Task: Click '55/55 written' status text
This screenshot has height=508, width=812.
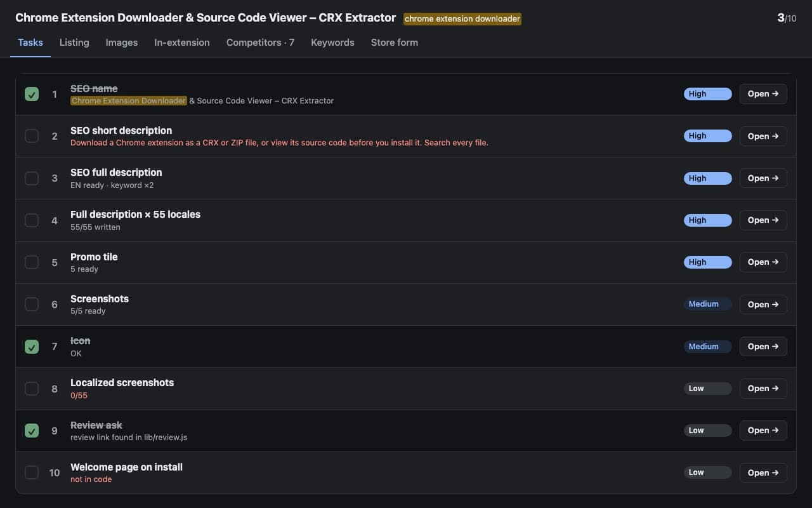Action: click(x=95, y=227)
